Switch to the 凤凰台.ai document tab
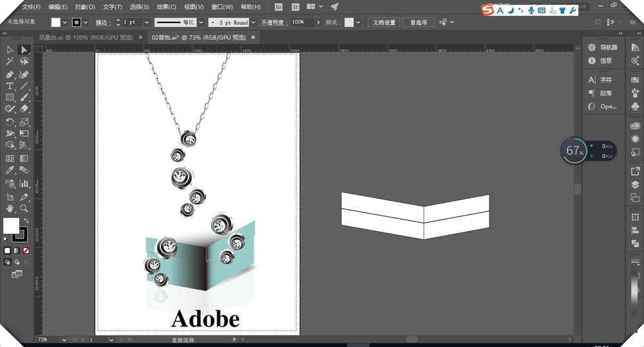Viewport: 644px width, 347px height. tap(88, 38)
